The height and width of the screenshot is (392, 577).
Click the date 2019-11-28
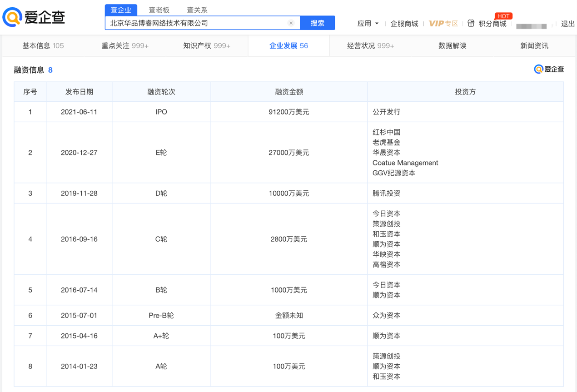coord(79,194)
